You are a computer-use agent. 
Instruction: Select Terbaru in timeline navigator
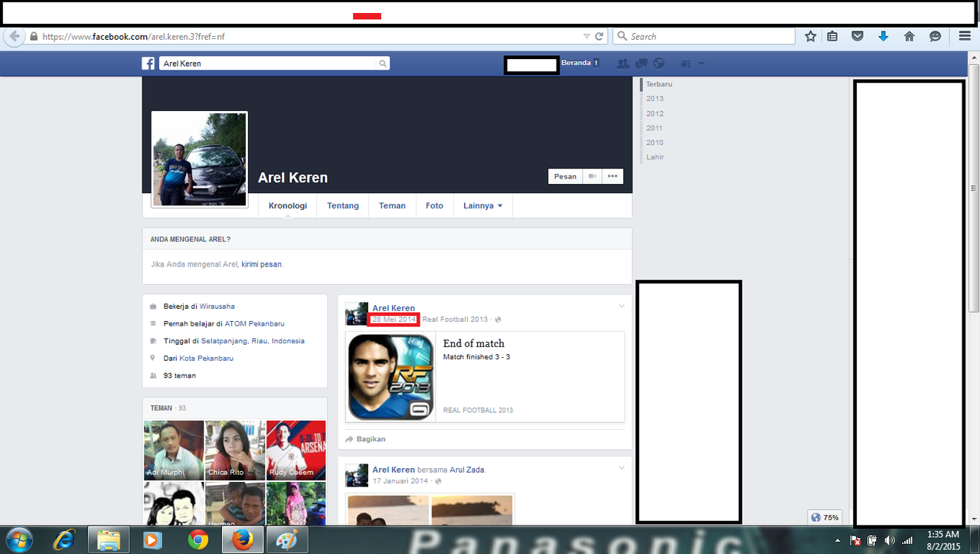point(658,84)
